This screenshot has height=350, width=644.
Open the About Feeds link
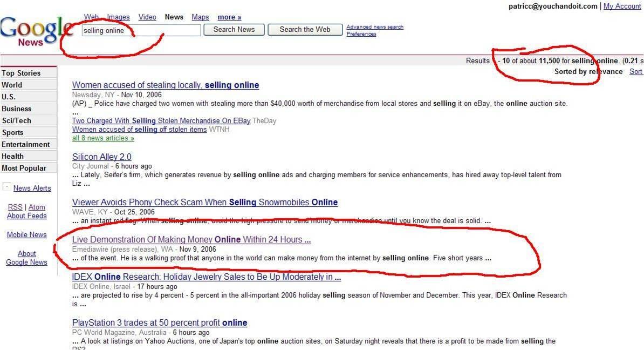26,216
